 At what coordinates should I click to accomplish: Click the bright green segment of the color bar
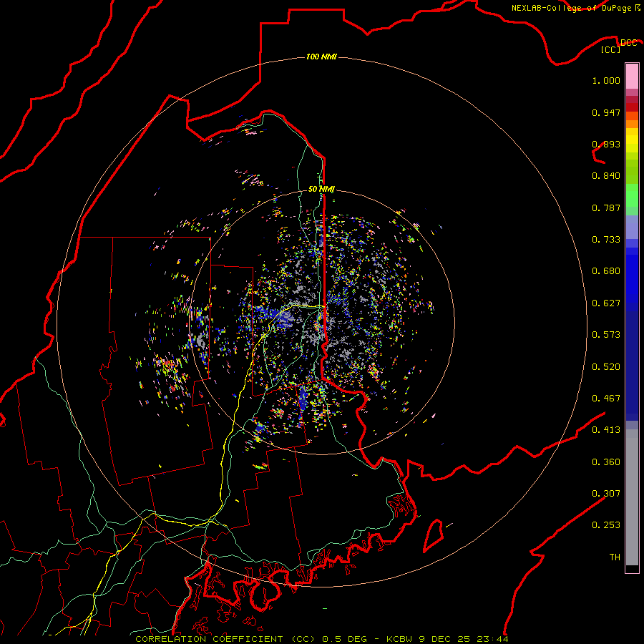point(632,195)
